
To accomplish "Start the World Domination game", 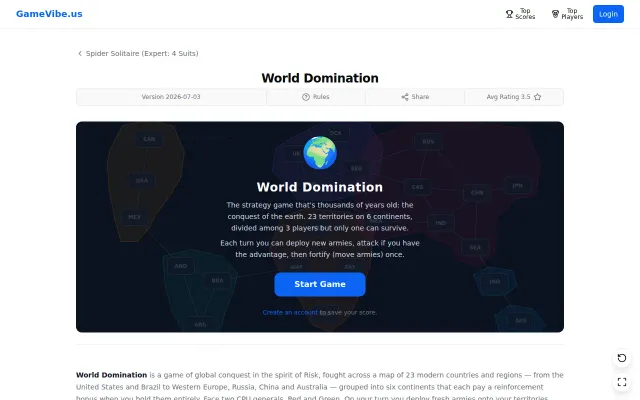I will 320,284.
